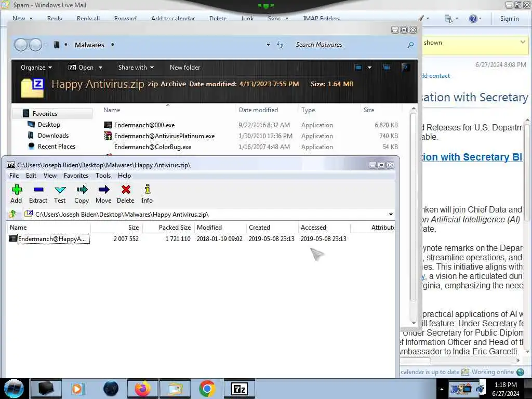Sort 7-Zip list by Size column

pos(117,228)
